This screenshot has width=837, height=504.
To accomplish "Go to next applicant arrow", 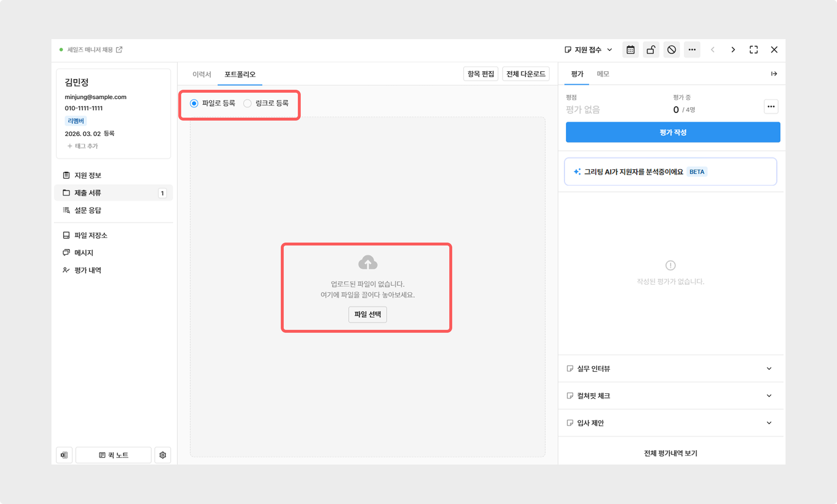I will [x=733, y=50].
